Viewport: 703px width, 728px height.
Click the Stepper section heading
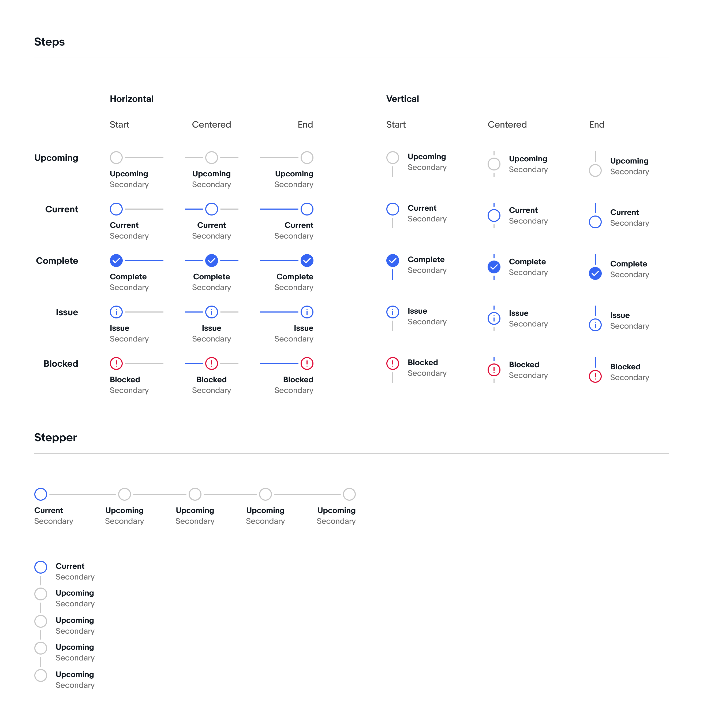click(55, 437)
